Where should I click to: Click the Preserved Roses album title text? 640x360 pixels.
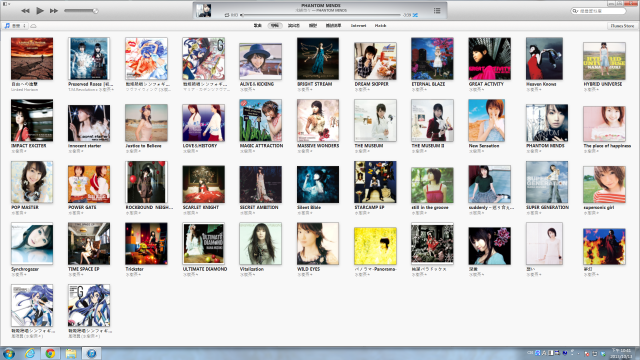pos(91,84)
